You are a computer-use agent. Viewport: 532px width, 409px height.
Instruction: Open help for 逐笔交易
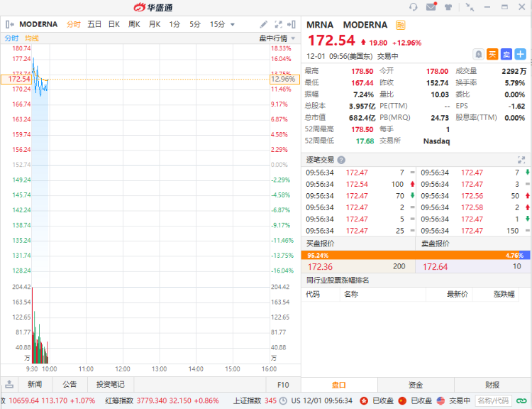341,160
